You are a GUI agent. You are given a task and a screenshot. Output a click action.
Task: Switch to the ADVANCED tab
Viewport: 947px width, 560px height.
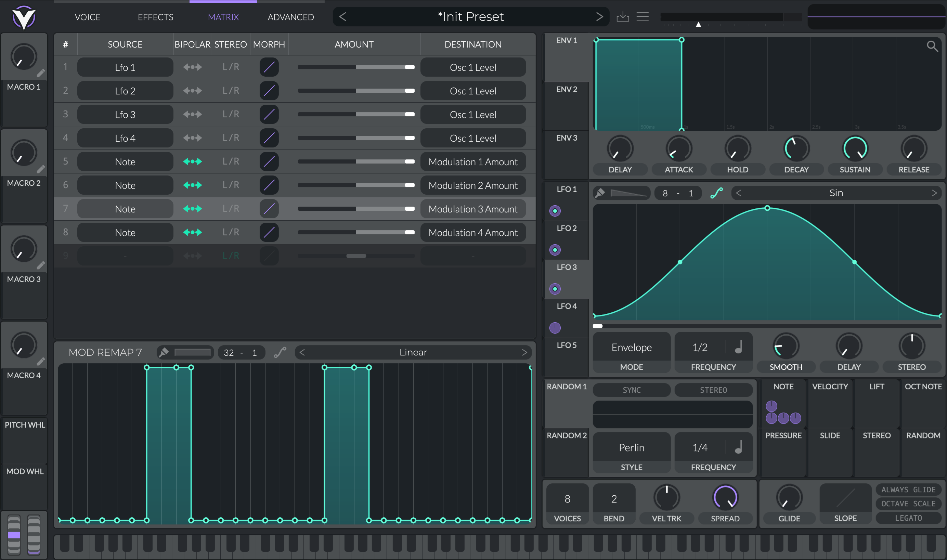(290, 17)
